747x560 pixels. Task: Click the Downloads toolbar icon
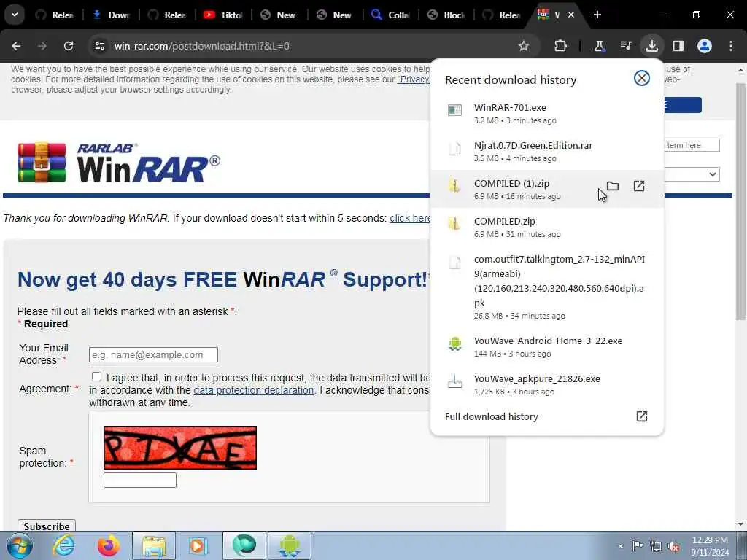[x=651, y=46]
